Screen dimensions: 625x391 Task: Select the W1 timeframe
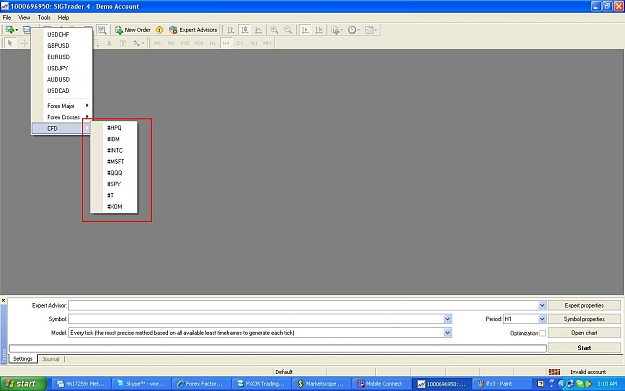(254, 43)
